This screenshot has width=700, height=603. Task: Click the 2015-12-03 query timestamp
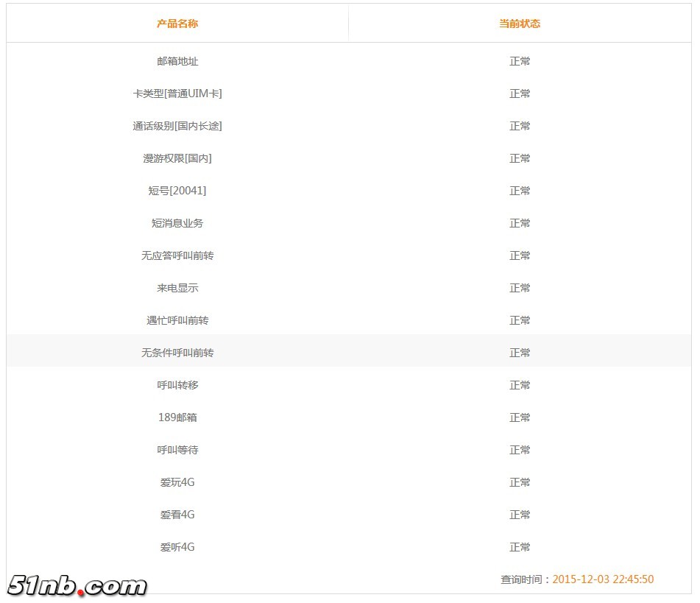(603, 579)
